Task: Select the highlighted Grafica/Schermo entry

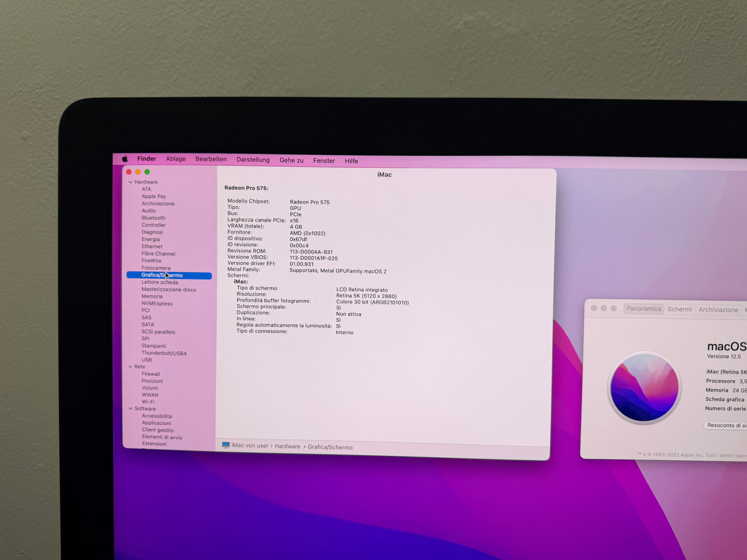Action: click(x=169, y=275)
